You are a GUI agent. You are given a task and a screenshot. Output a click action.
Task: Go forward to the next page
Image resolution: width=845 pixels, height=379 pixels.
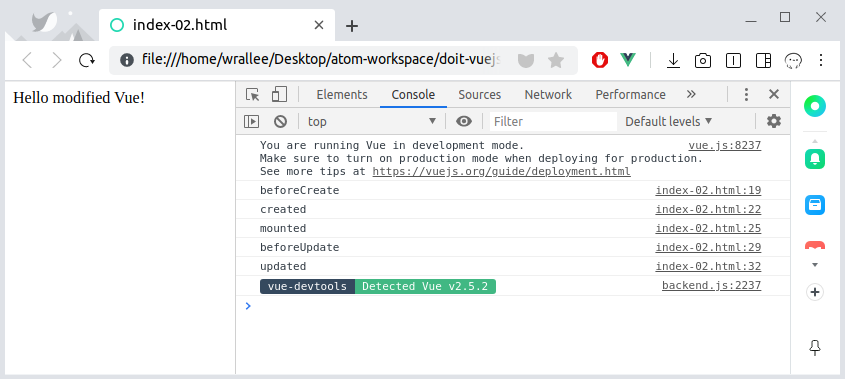[x=57, y=60]
